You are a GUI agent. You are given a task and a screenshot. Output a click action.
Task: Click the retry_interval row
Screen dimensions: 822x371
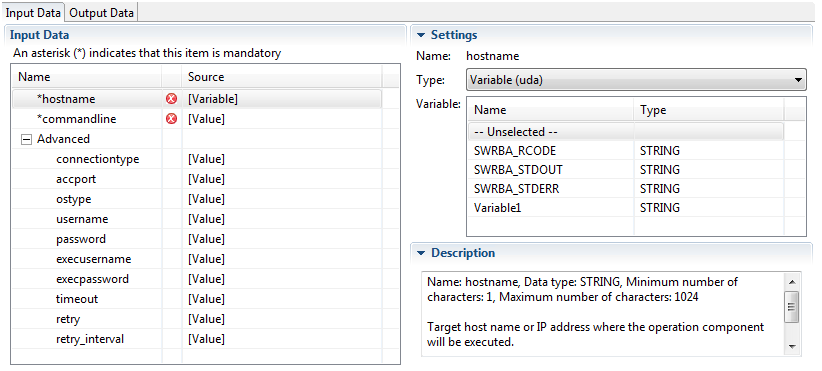(x=196, y=339)
